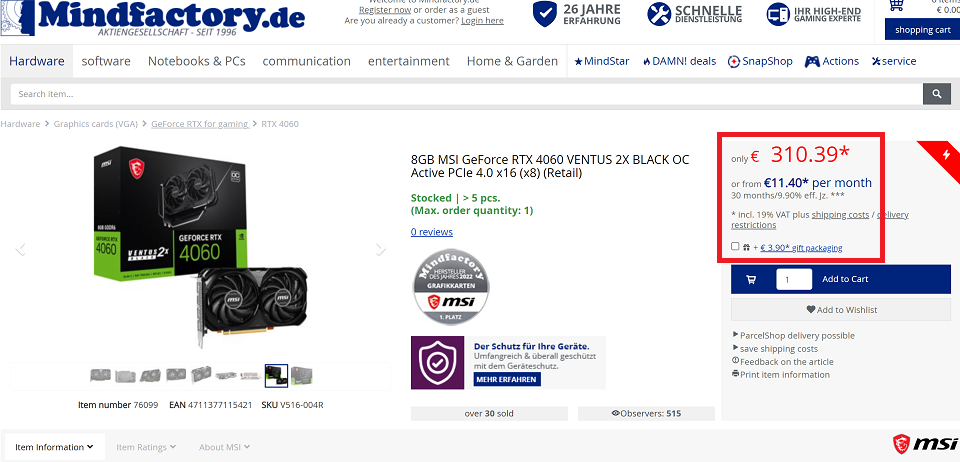Click the EAN 4711377115421 text

211,404
